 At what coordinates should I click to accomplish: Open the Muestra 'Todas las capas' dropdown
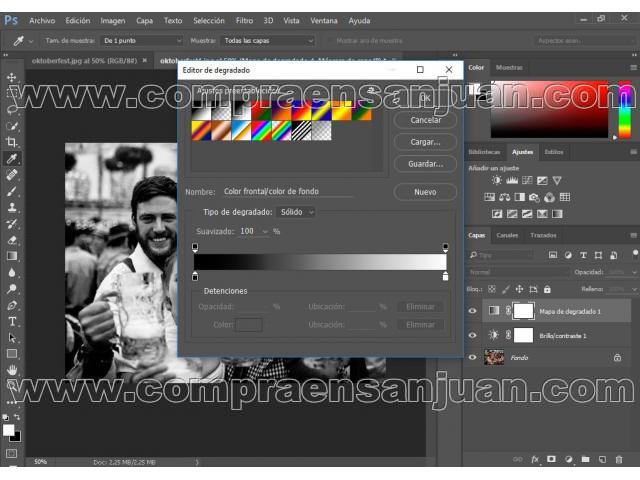pyautogui.click(x=267, y=41)
